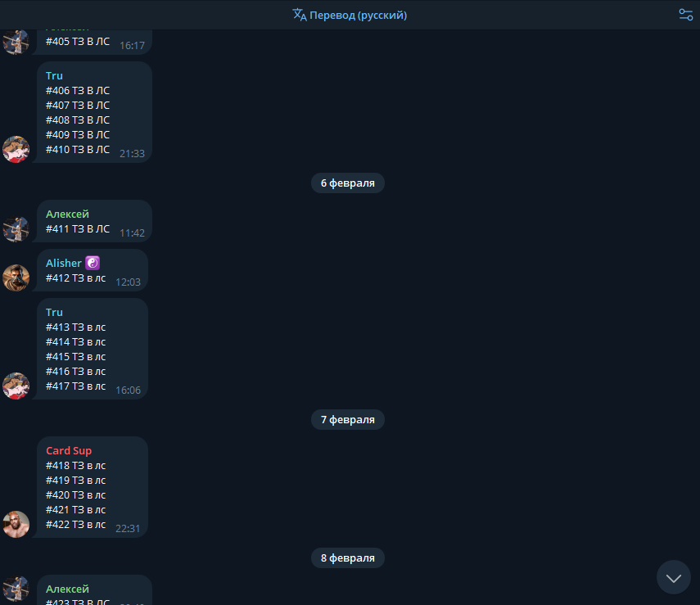Click the 12:03 message timestamp
Screen dimensions: 700x605
pyautogui.click(x=128, y=282)
